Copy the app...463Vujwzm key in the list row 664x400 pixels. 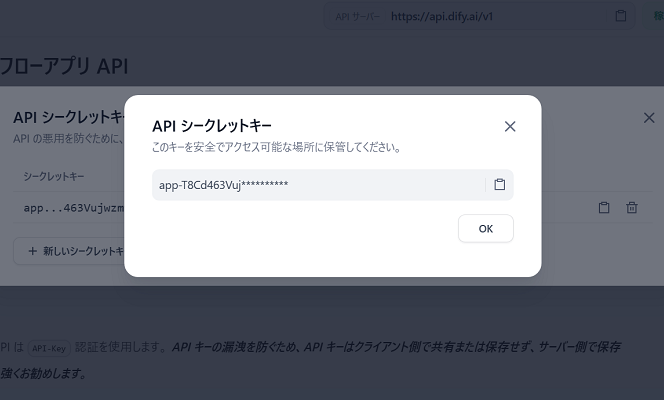pos(604,208)
